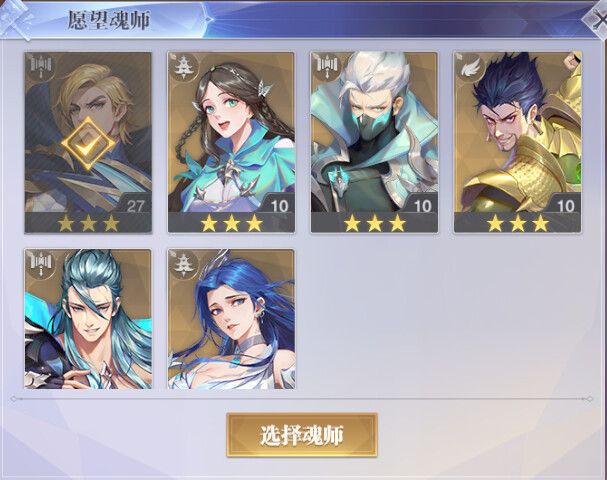This screenshot has height=480, width=607.
Task: Click three-star rating under gold-armored hero
Action: pos(518,223)
